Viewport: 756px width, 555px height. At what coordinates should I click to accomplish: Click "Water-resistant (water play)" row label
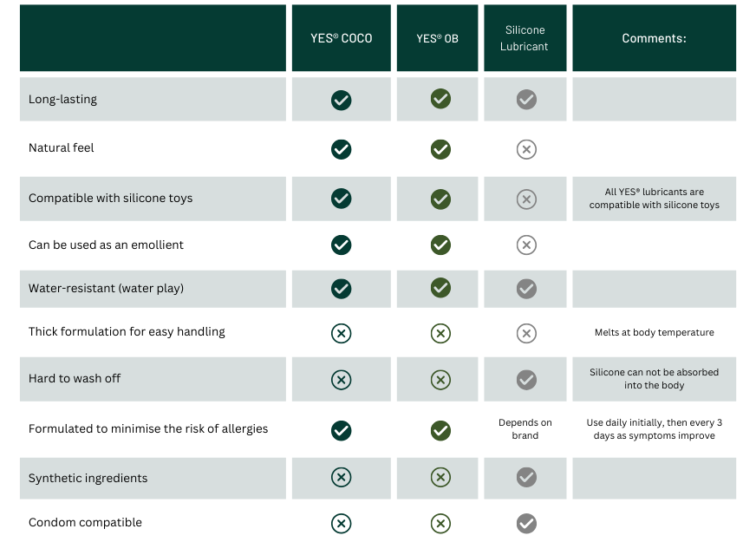tap(106, 289)
